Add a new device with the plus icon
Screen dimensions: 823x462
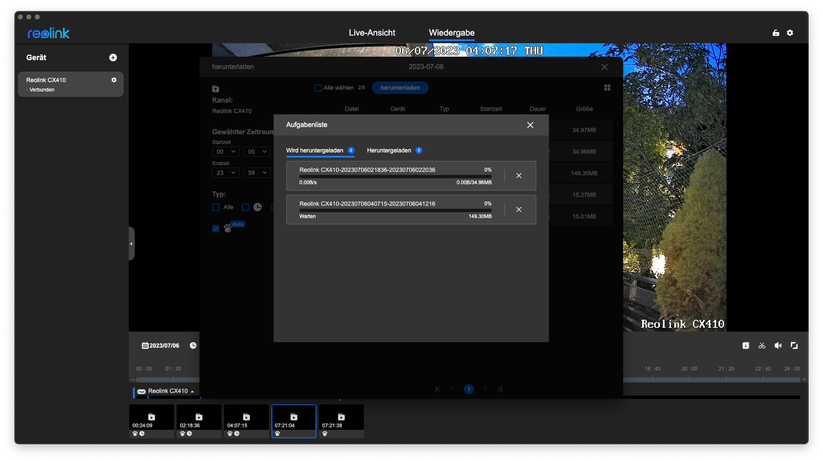[x=113, y=58]
